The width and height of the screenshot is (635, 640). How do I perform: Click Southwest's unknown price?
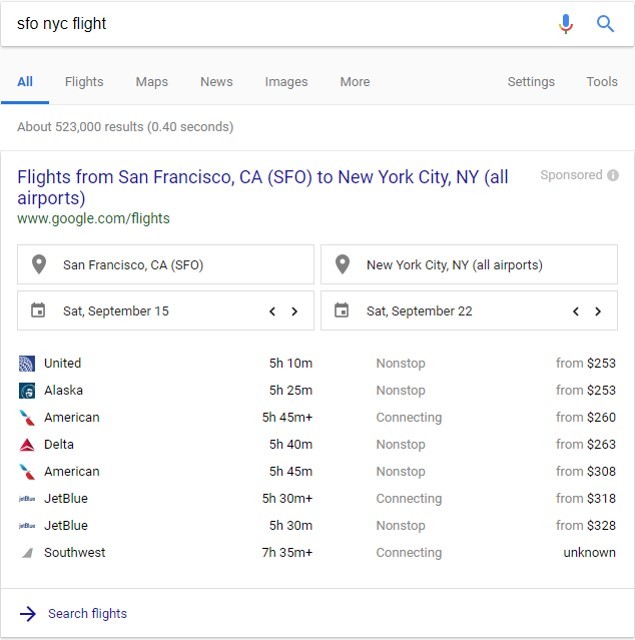(589, 553)
